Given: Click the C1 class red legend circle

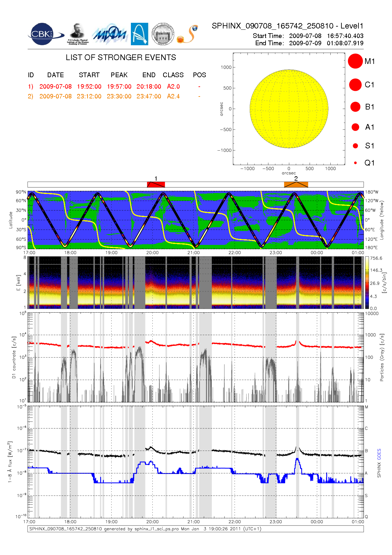Looking at the screenshot, I should click(355, 84).
